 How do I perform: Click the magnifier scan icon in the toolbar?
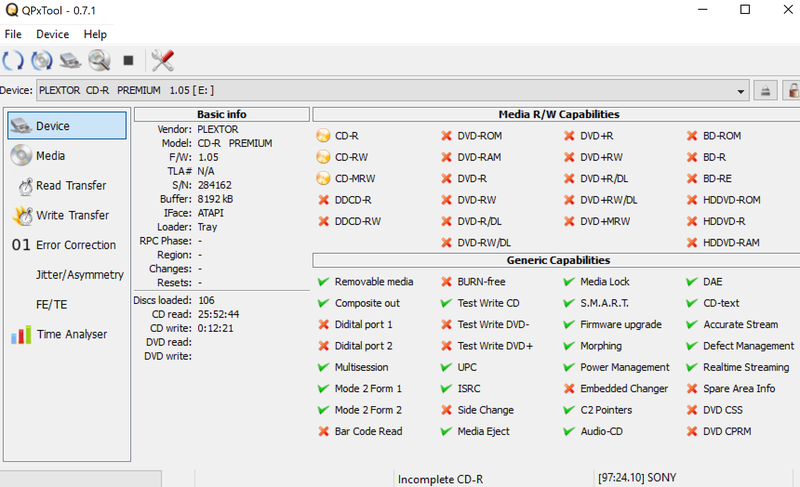point(99,61)
